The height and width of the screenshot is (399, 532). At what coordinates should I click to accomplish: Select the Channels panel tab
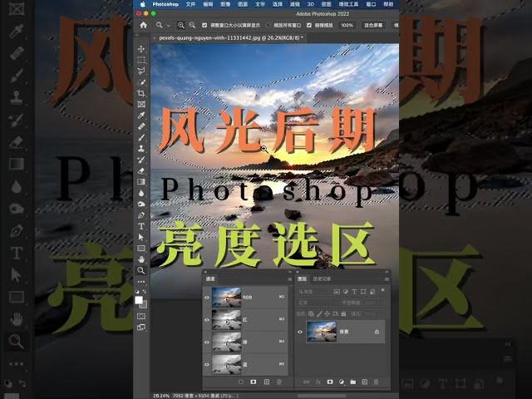[210, 279]
